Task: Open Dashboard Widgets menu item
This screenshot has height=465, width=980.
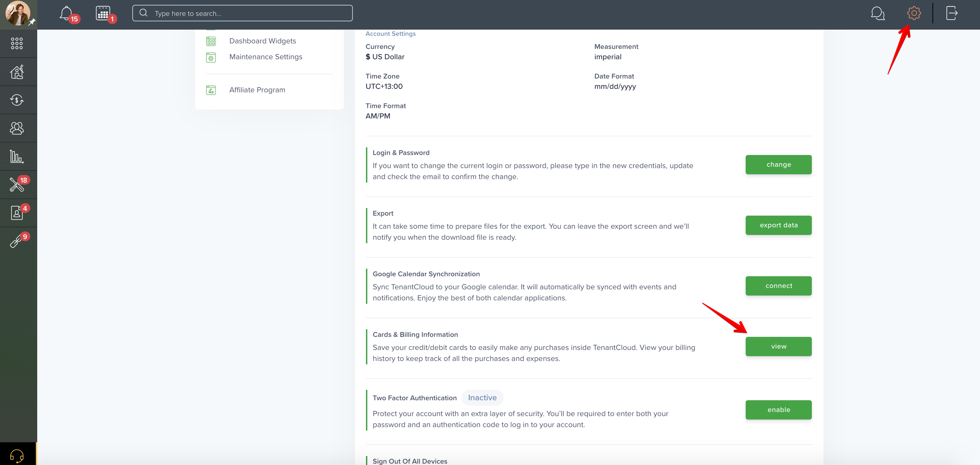Action: (x=263, y=41)
